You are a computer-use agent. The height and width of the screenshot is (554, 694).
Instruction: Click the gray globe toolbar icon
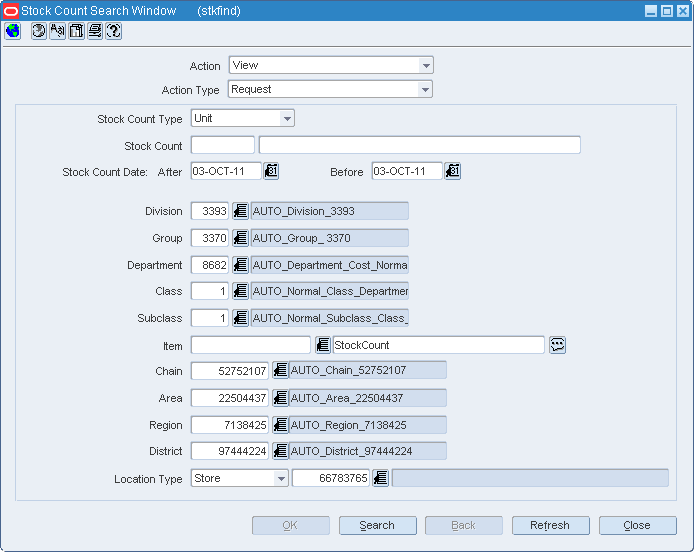point(39,31)
